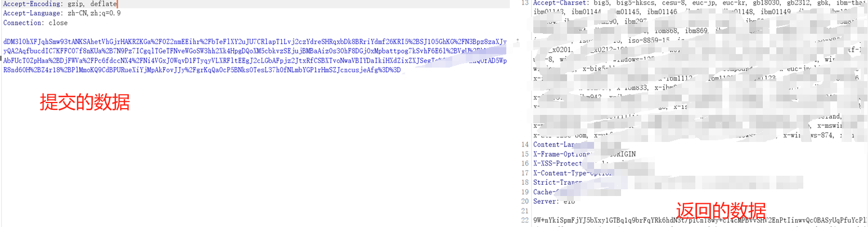Click the 'Cache-' response header on line 19
The image size is (868, 227).
point(545,192)
